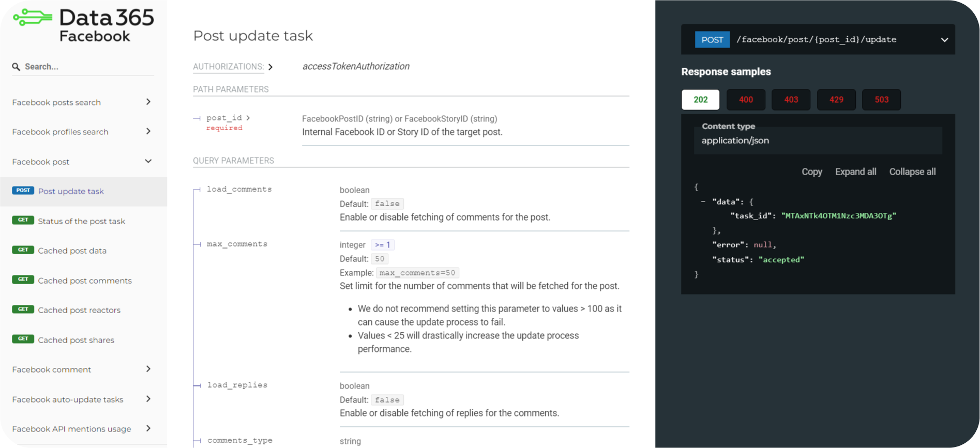Switch to the 400 response tab

click(746, 100)
